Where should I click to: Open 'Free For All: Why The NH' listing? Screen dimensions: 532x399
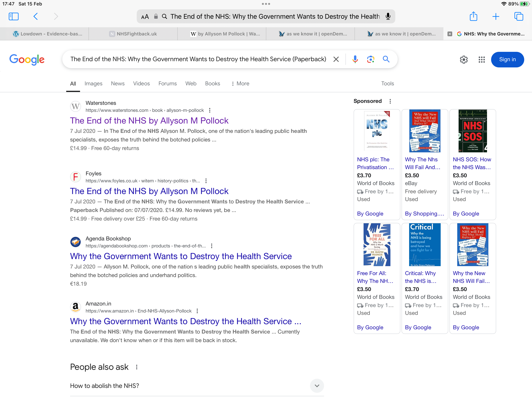[375, 277]
